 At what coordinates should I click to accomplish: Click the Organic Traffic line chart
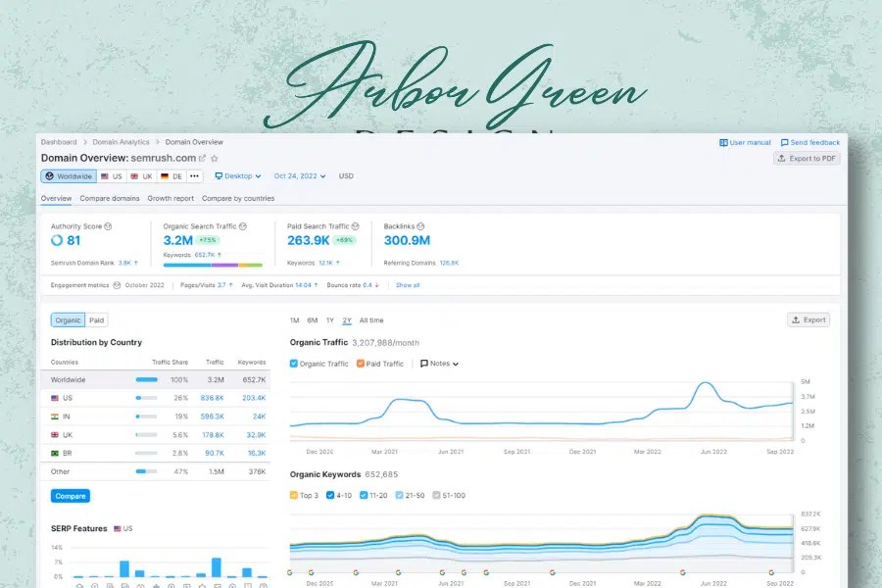[x=541, y=412]
